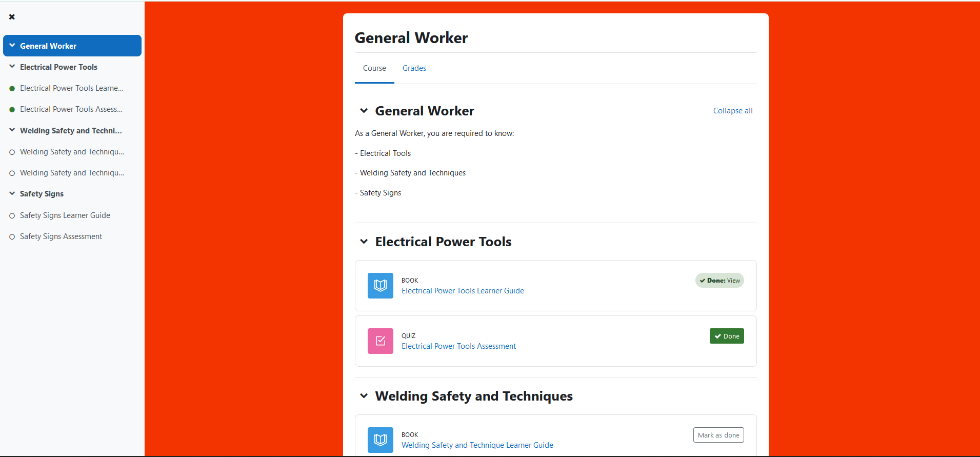Click the Done: View completion badge
The height and width of the screenshot is (457, 980).
click(719, 281)
